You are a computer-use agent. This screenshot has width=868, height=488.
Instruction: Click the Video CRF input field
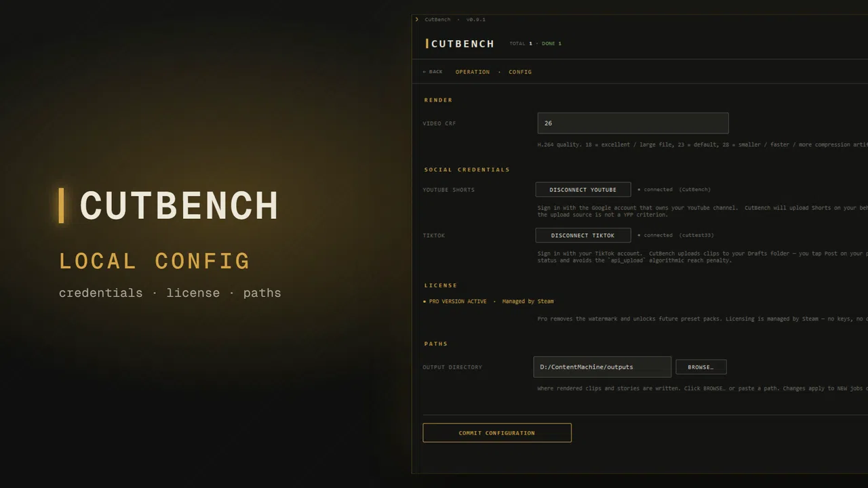pyautogui.click(x=633, y=123)
